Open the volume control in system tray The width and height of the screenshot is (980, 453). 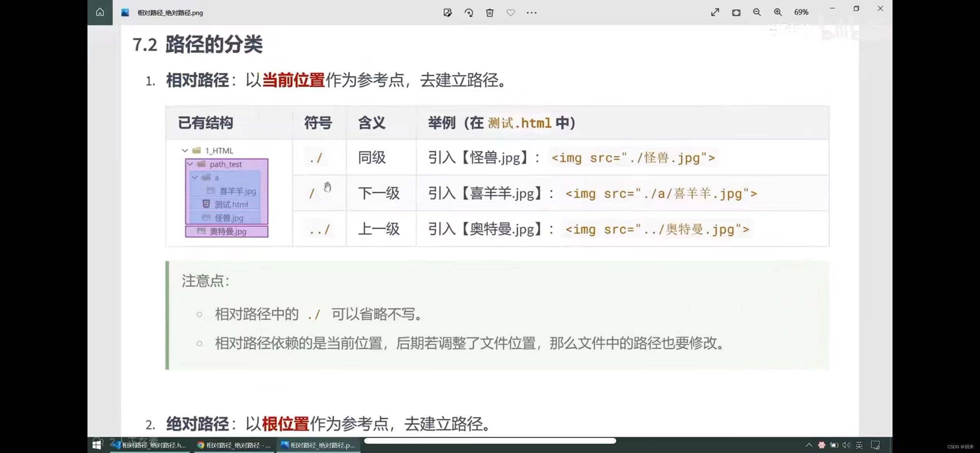tap(846, 445)
